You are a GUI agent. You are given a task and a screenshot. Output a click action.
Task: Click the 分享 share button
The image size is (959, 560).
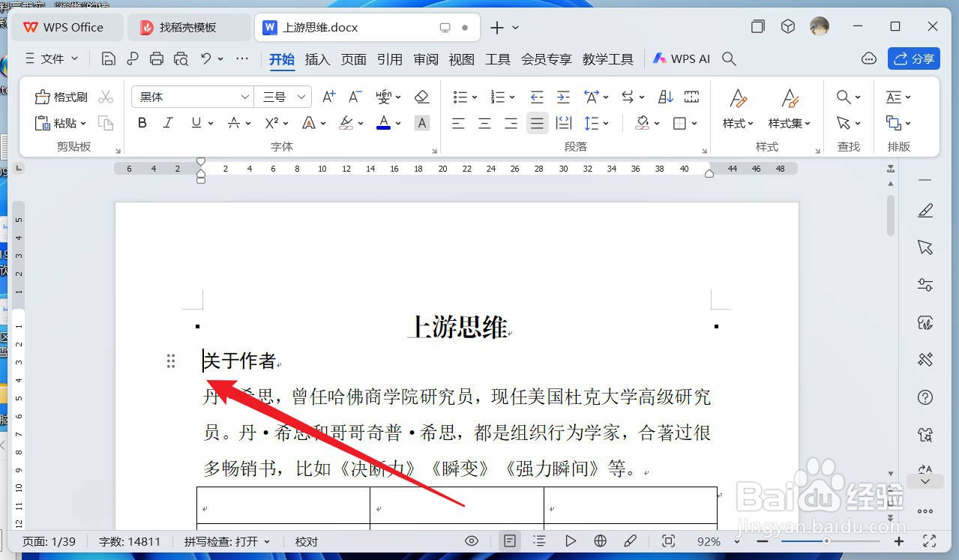click(914, 58)
